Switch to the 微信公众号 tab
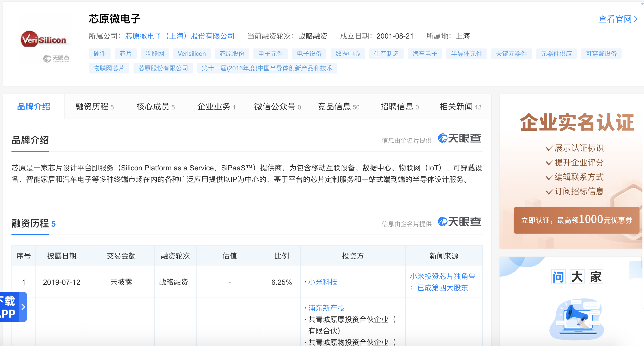 (x=277, y=107)
